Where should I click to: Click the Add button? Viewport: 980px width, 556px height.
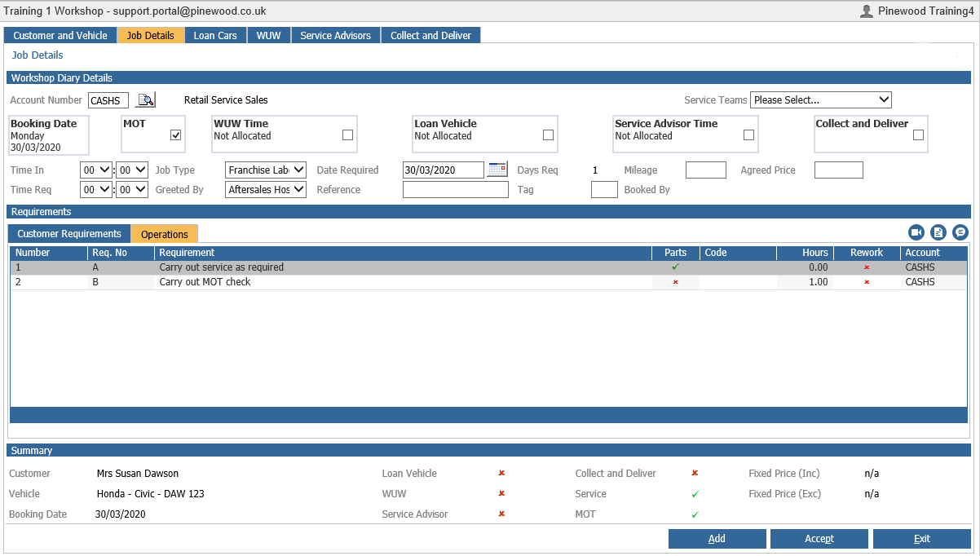click(x=717, y=539)
